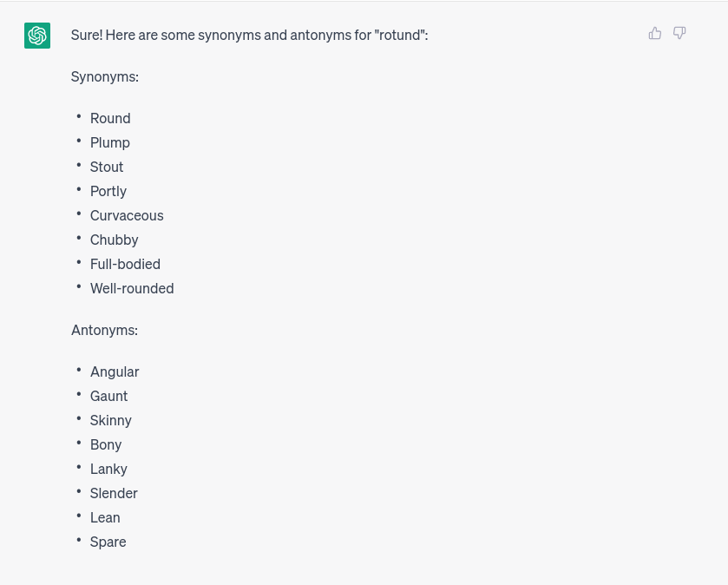The image size is (728, 585).
Task: Click the thumbs down feedback icon
Action: coord(679,34)
